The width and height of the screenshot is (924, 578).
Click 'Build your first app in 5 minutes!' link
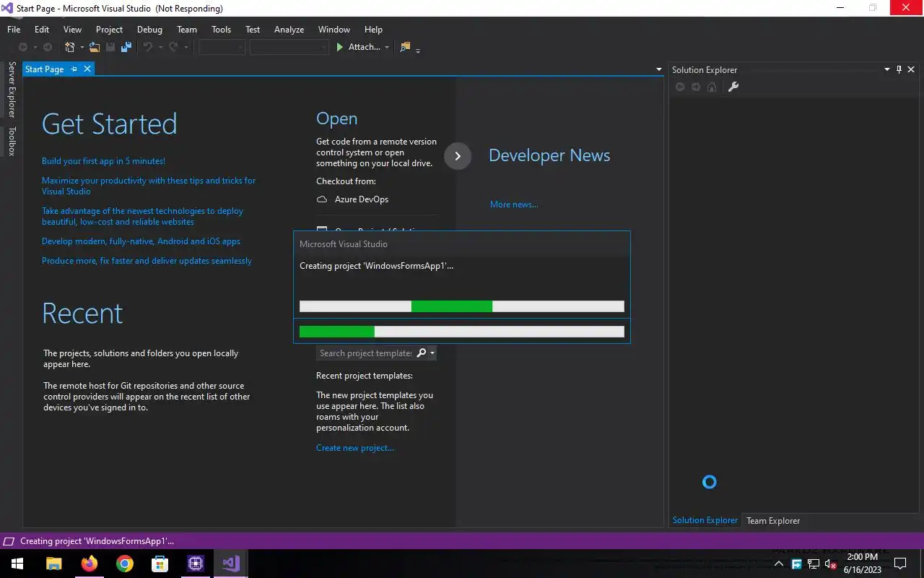103,161
